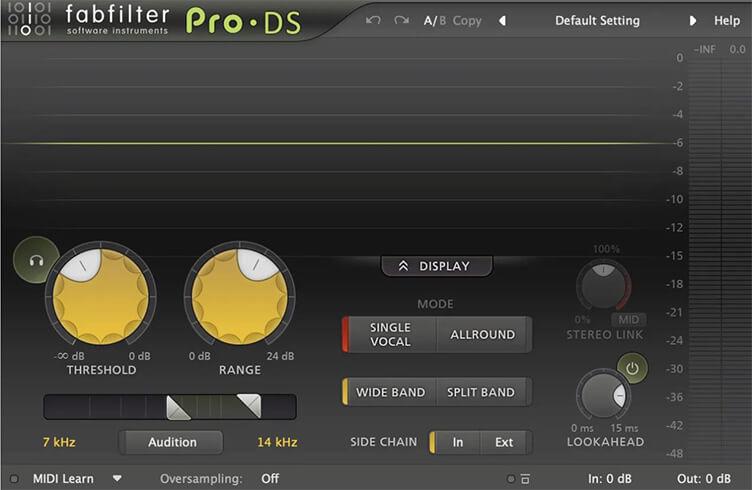Screen dimensions: 752x490
Task: Click the Pro-DS product logo
Action: click(243, 22)
